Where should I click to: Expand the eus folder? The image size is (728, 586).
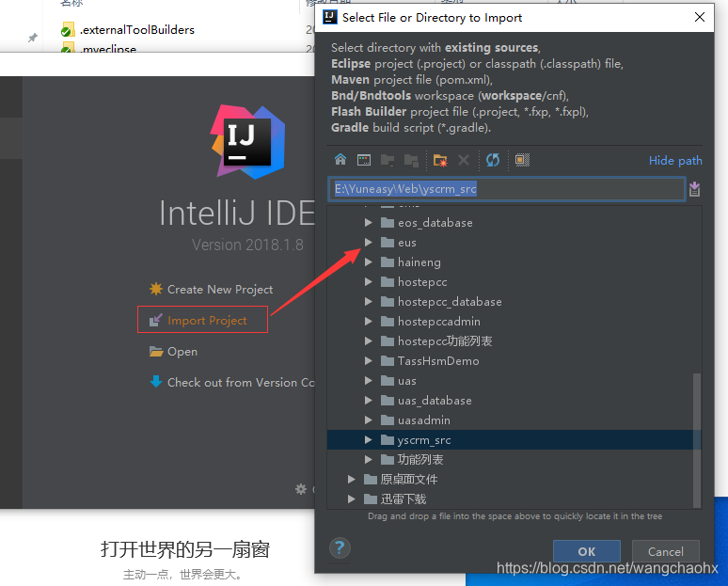coord(368,243)
